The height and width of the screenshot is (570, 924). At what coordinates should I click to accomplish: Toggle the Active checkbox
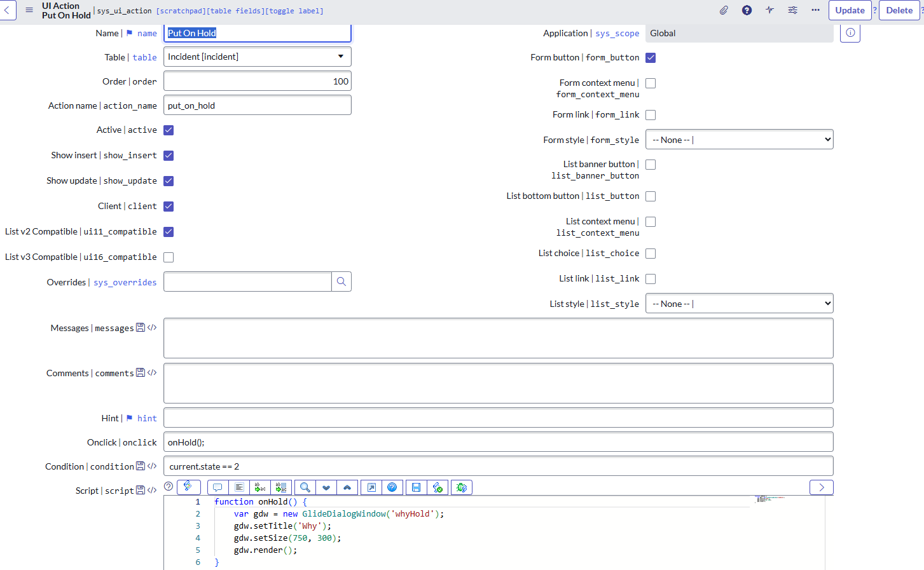point(169,130)
